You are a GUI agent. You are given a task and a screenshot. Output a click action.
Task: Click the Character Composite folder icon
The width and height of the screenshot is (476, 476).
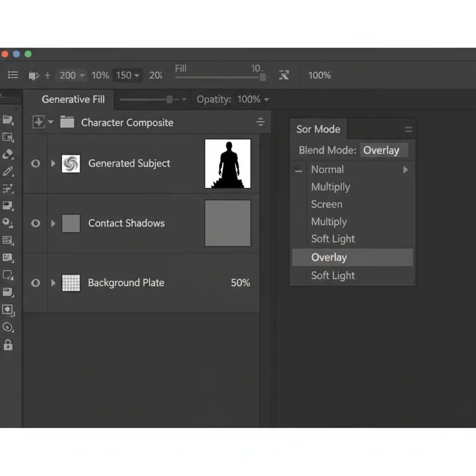coord(67,123)
